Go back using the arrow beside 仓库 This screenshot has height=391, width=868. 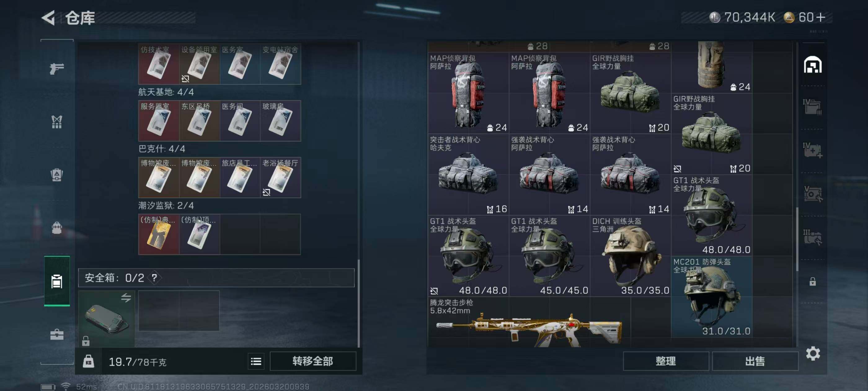[x=48, y=18]
